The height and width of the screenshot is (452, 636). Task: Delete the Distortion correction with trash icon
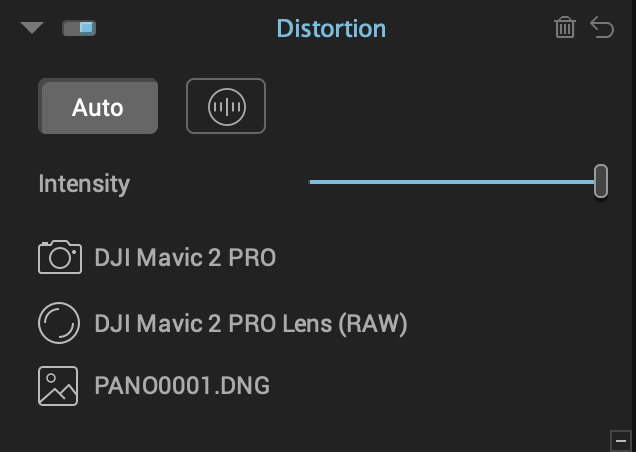click(x=565, y=28)
